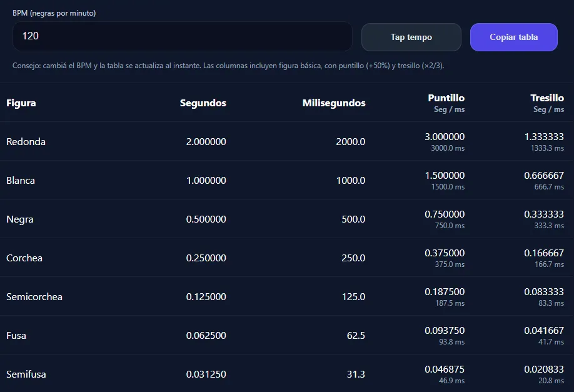This screenshot has height=392, width=574.
Task: Click the Tap tempo button
Action: pos(411,37)
